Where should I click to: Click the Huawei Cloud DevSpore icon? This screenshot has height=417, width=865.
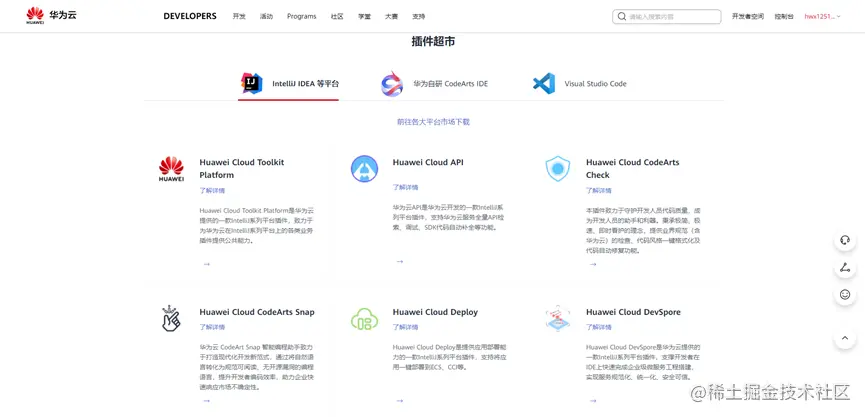tap(558, 319)
